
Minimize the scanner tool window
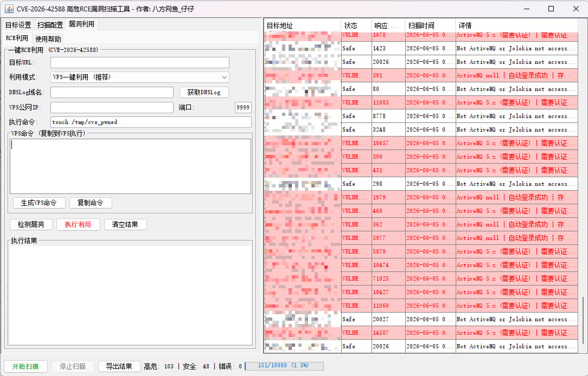pyautogui.click(x=527, y=9)
